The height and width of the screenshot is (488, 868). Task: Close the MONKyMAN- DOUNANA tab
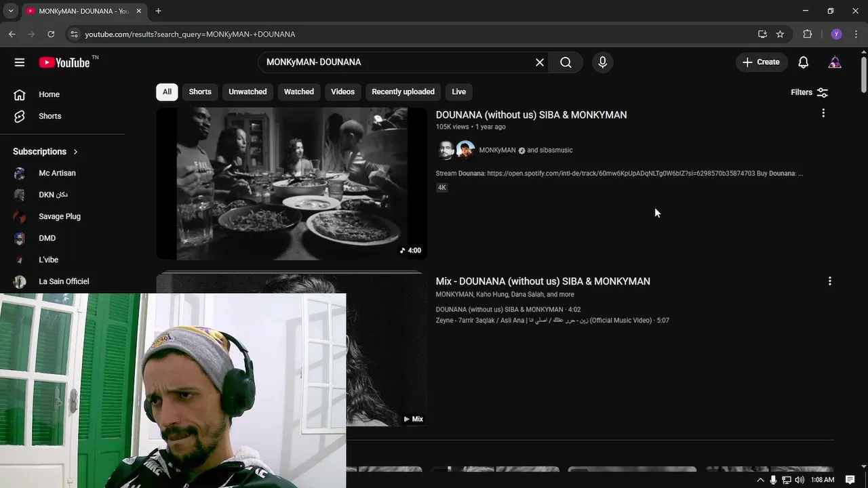click(x=138, y=11)
